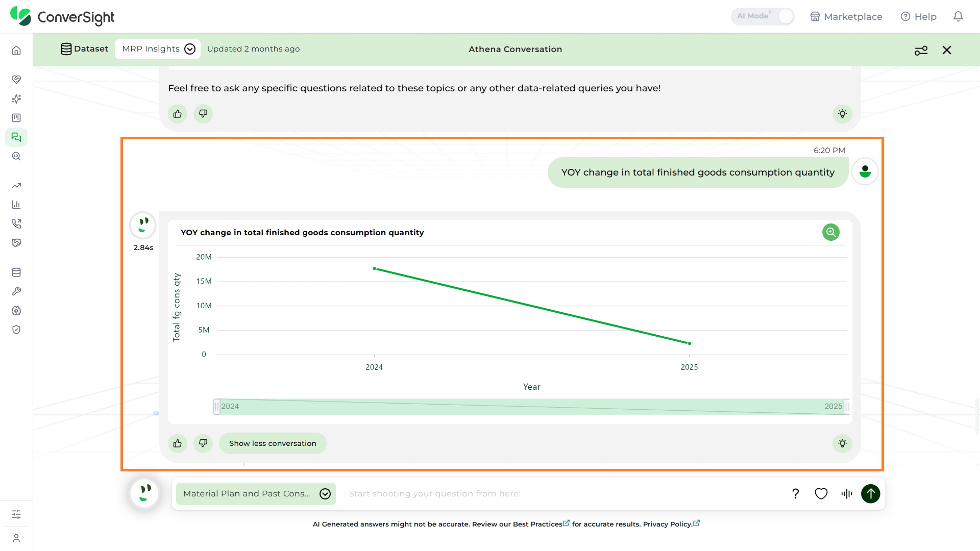Click lightbulb icon on the upper message
Image resolution: width=980 pixels, height=551 pixels.
click(842, 114)
